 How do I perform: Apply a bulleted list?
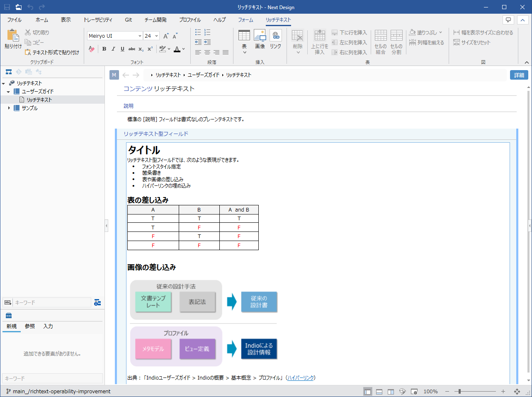pyautogui.click(x=198, y=32)
